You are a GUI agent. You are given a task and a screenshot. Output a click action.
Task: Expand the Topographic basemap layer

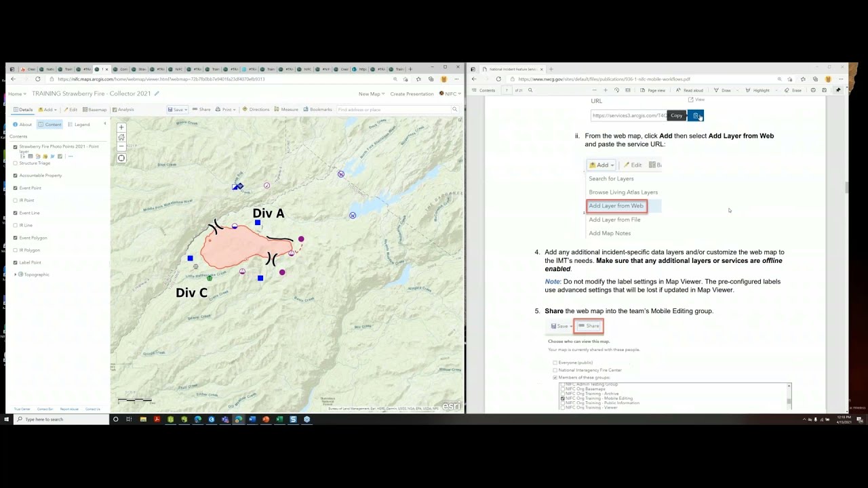click(16, 274)
